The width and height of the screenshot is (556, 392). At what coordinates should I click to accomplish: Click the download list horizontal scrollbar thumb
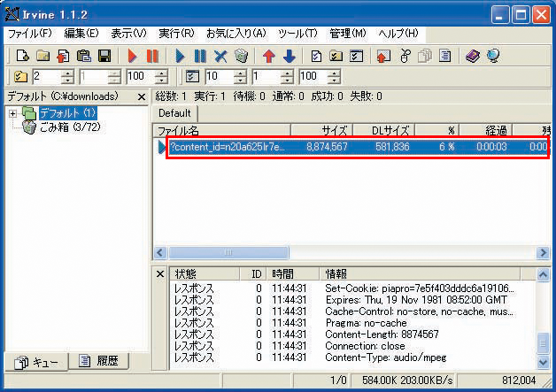228,253
